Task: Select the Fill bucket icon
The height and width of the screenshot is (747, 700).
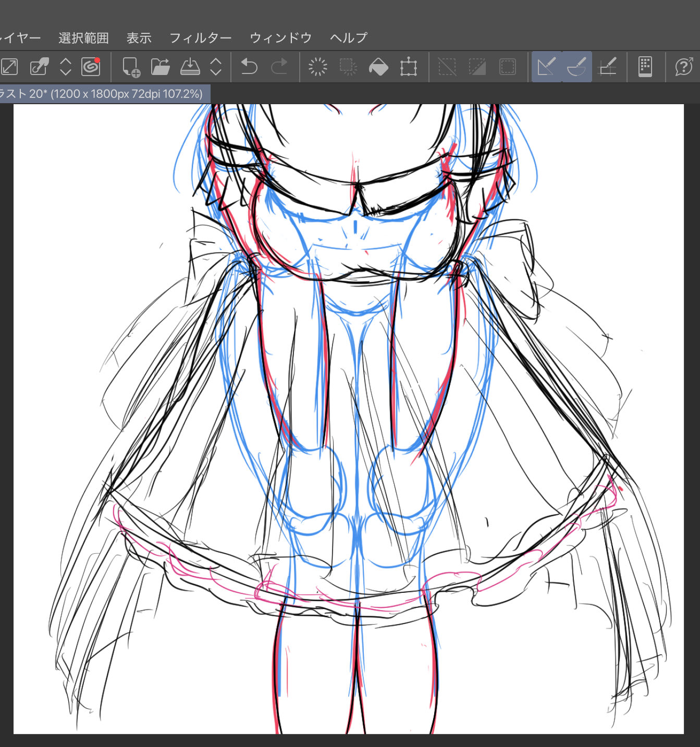Action: click(378, 67)
